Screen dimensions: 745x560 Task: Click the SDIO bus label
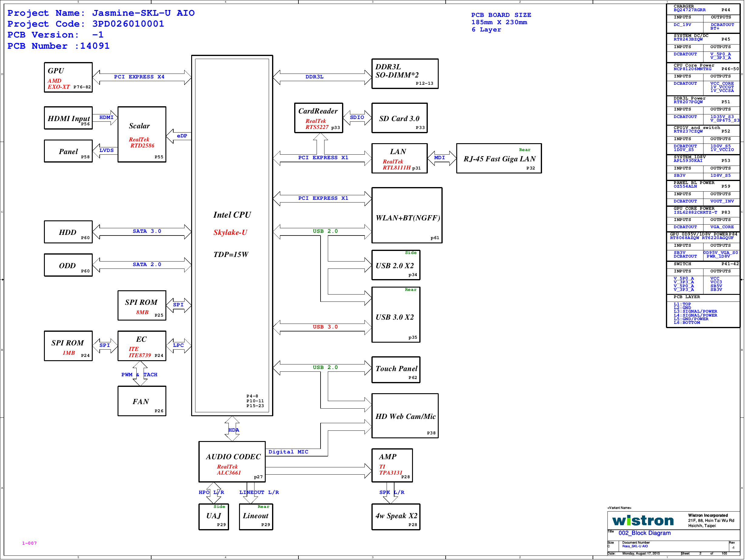(x=357, y=117)
